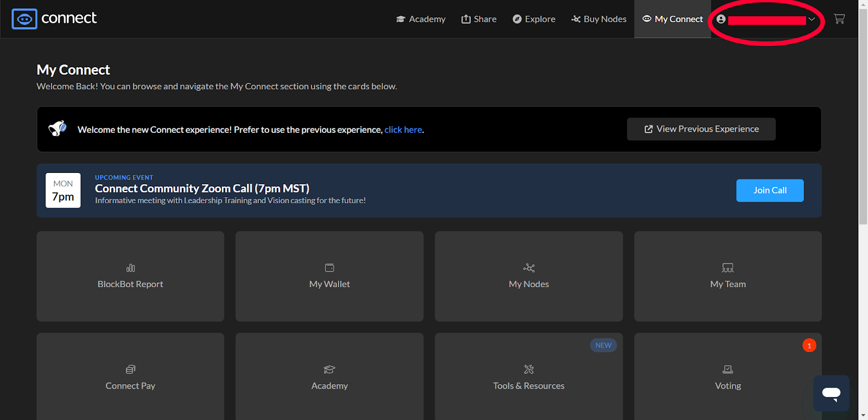Viewport: 868px width, 420px height.
Task: Open the Buy Nodes menu item
Action: [599, 19]
